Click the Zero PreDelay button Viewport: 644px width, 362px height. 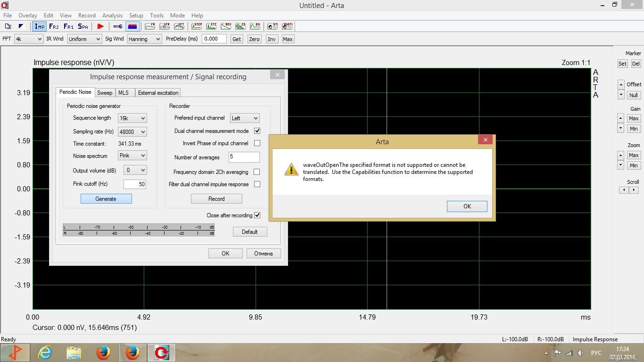click(254, 39)
